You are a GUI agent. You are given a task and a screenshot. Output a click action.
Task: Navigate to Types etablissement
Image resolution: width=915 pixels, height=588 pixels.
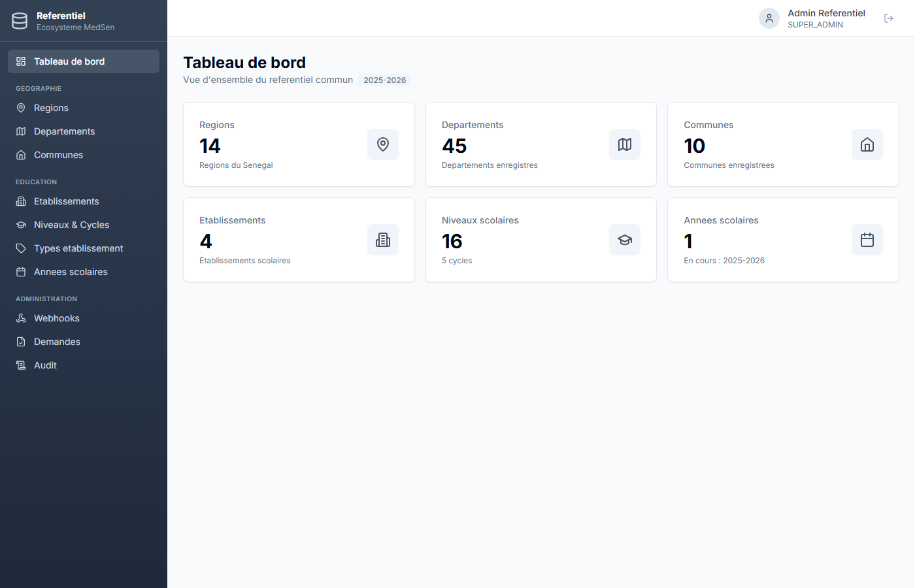[78, 248]
